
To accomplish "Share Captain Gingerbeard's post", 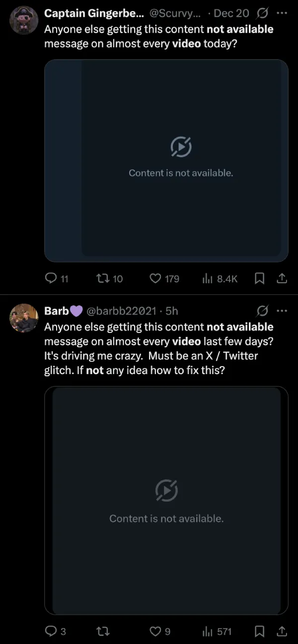I will (x=282, y=279).
